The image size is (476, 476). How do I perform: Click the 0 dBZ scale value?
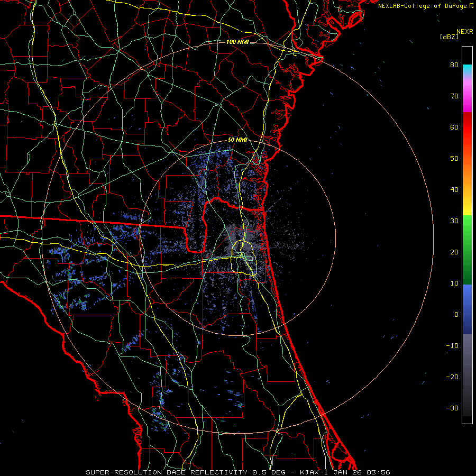456,315
